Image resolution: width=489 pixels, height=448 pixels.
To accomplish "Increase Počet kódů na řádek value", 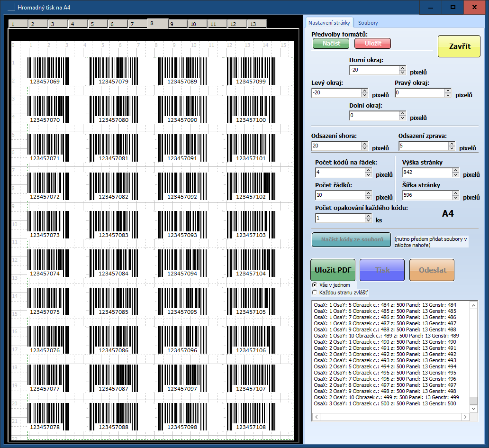I will pos(368,170).
